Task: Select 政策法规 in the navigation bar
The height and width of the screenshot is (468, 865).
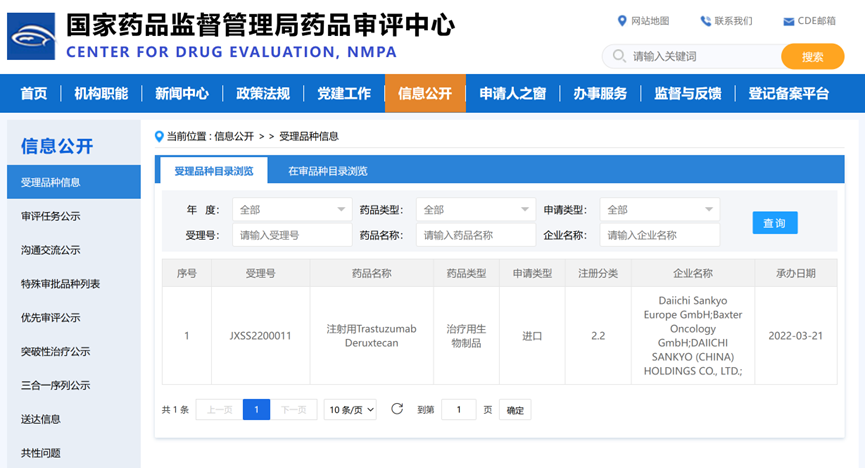Action: (263, 94)
